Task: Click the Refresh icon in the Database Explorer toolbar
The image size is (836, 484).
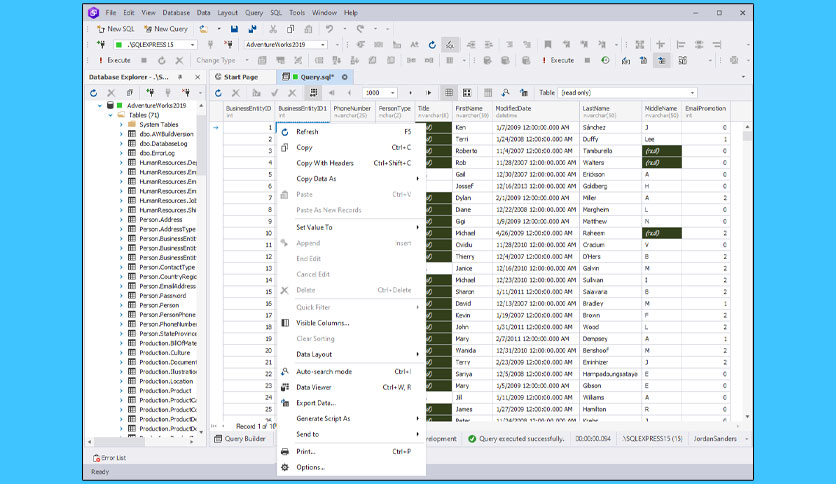Action: 94,93
